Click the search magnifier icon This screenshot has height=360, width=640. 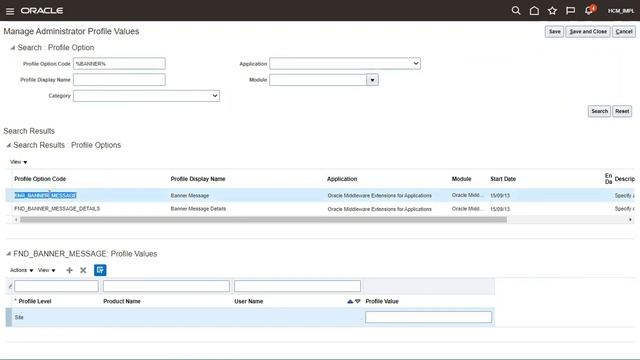[516, 11]
